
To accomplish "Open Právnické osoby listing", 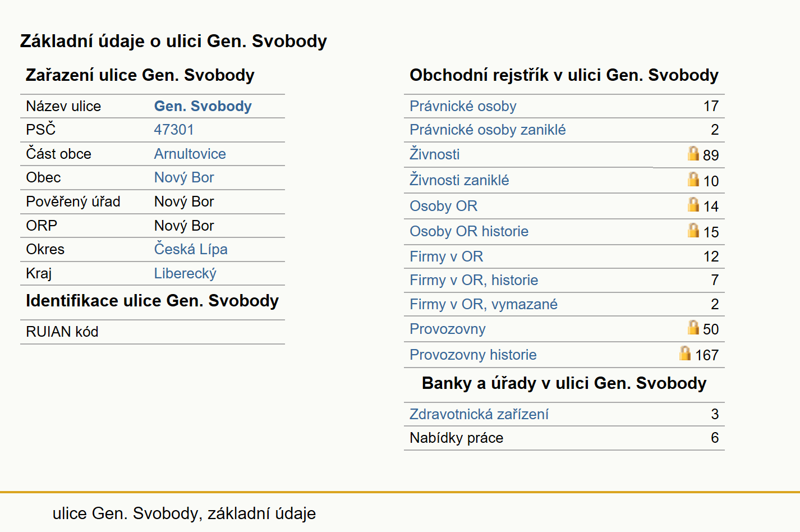I will [x=463, y=106].
